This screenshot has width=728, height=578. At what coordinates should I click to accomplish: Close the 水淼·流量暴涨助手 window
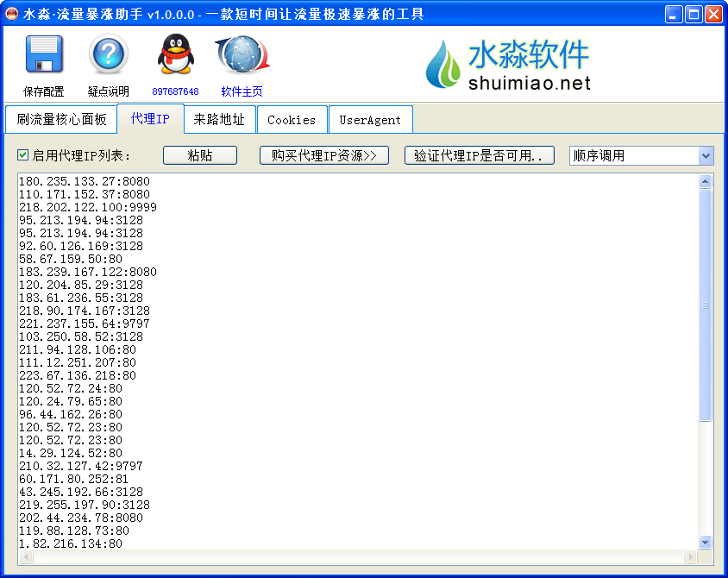(x=713, y=15)
